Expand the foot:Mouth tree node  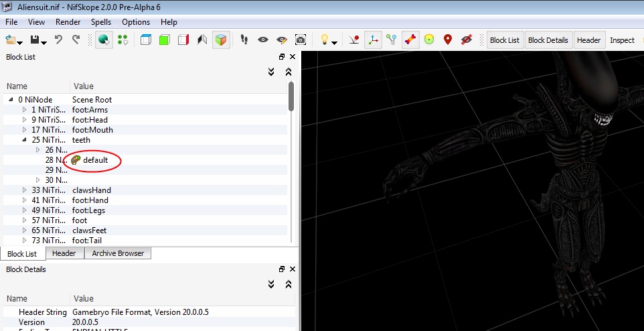24,130
